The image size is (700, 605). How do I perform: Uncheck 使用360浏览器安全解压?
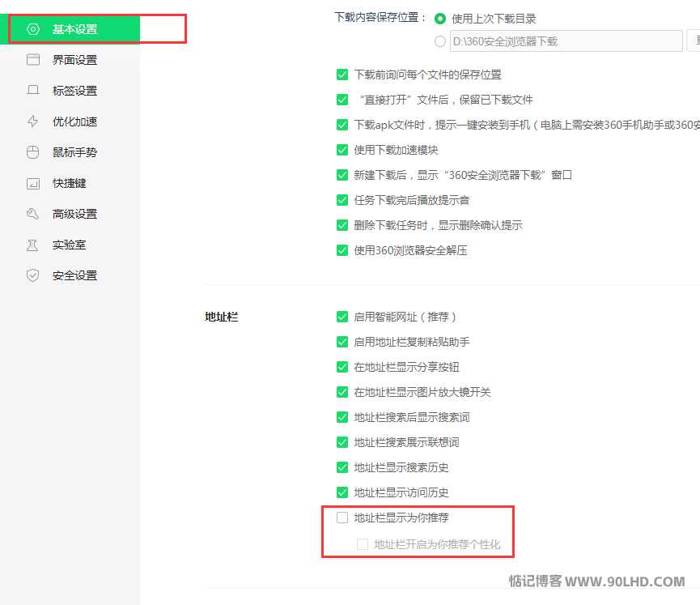pyautogui.click(x=342, y=250)
